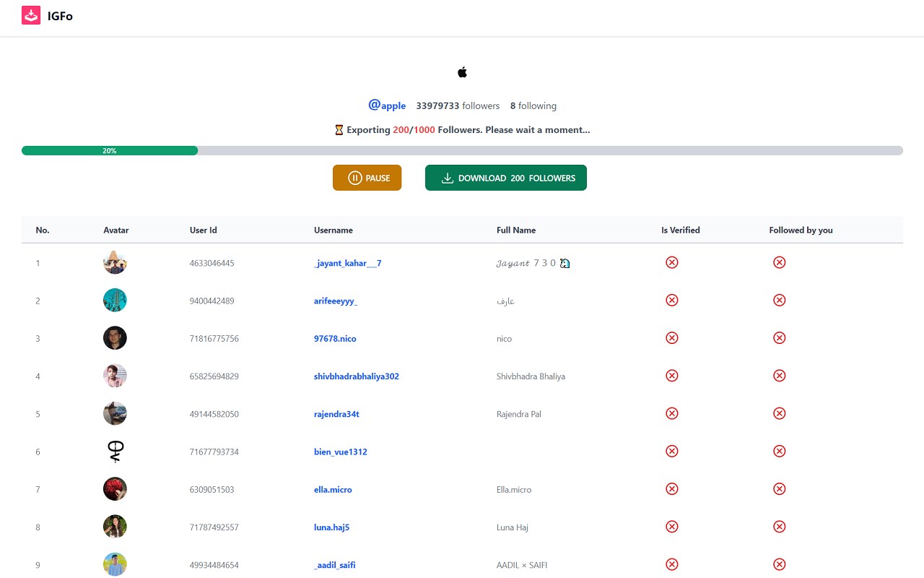The image size is (924, 578).
Task: View avatar of ella.micro
Action: (x=115, y=489)
